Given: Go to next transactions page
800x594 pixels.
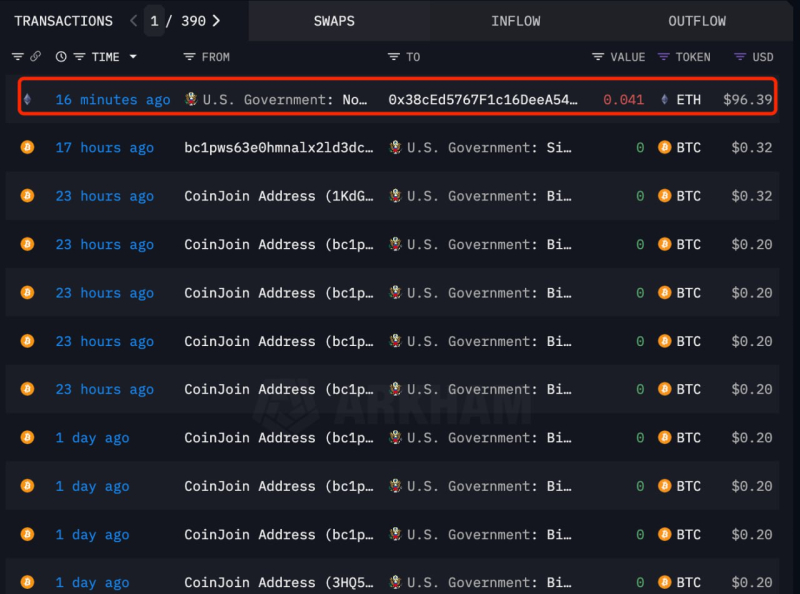Looking at the screenshot, I should pyautogui.click(x=217, y=21).
